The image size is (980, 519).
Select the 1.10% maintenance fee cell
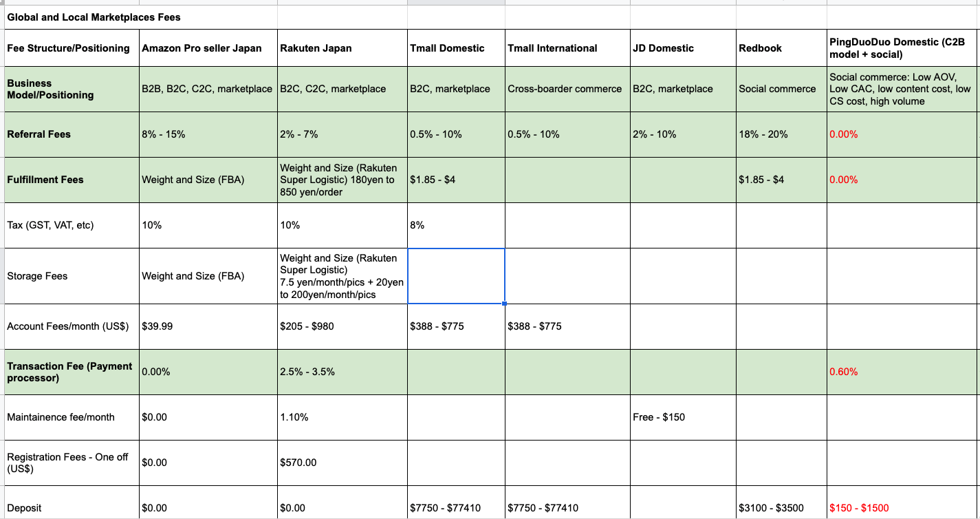(x=342, y=417)
